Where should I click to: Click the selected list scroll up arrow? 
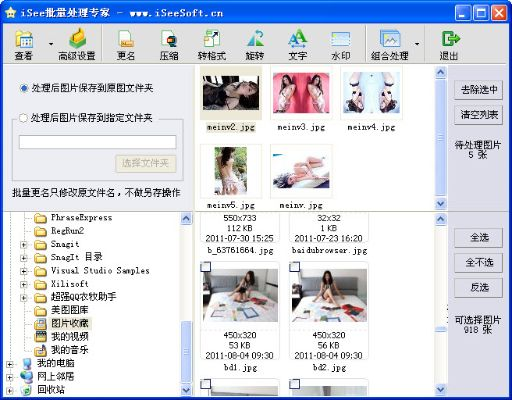pos(441,72)
